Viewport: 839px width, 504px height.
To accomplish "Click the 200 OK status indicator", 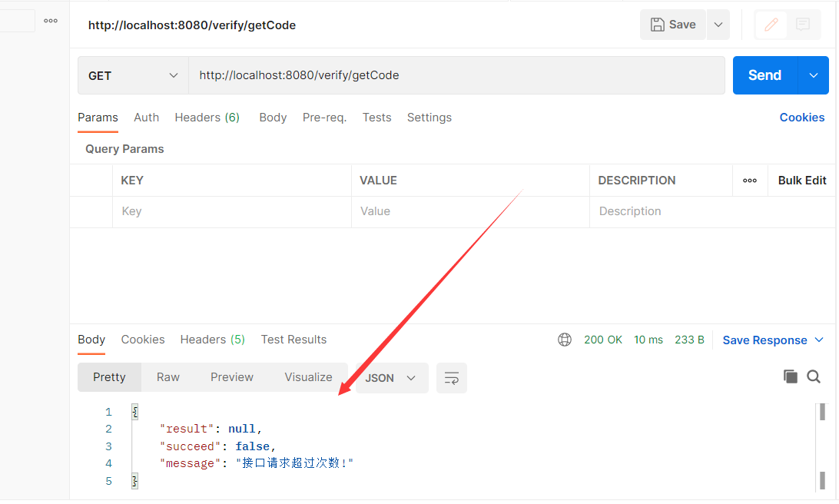I will pos(603,339).
